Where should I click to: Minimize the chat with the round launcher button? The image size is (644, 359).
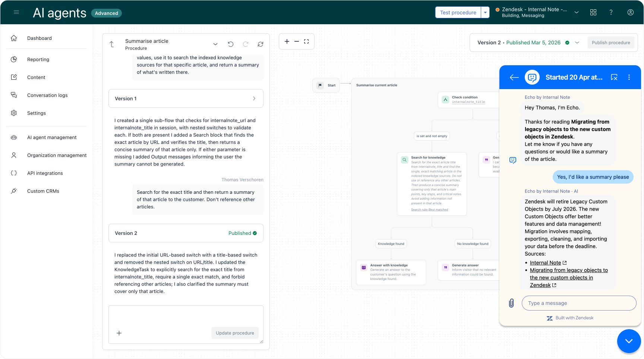pyautogui.click(x=629, y=341)
